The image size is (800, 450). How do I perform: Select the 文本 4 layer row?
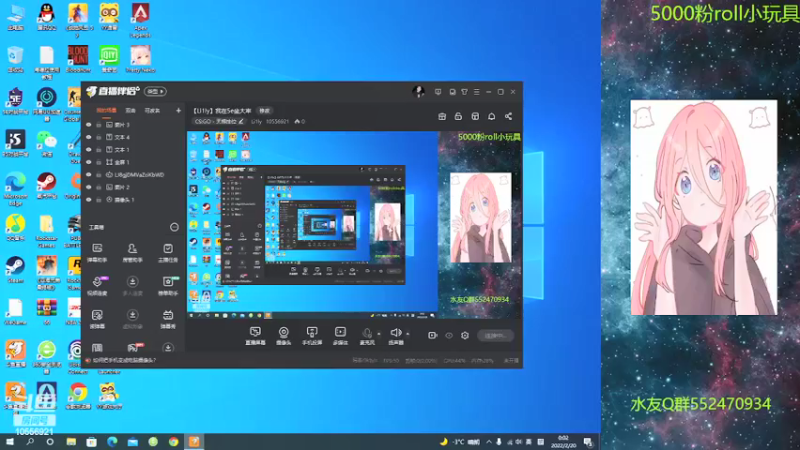[x=133, y=137]
